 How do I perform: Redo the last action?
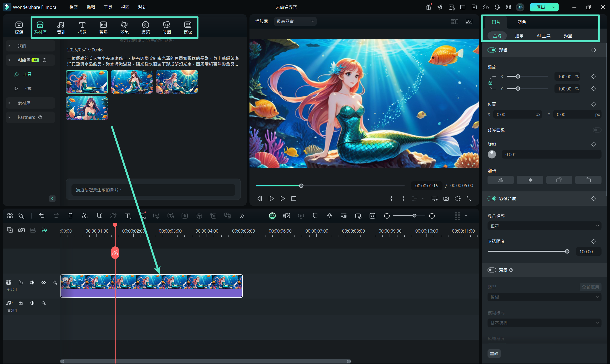pyautogui.click(x=56, y=216)
